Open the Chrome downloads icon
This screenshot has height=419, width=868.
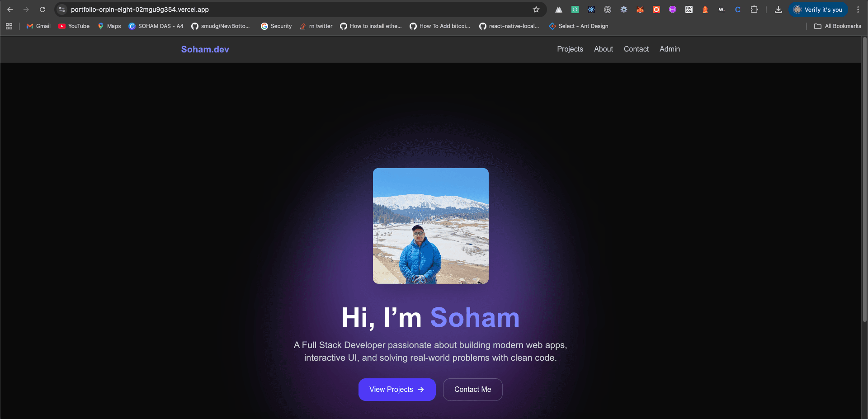pyautogui.click(x=778, y=9)
